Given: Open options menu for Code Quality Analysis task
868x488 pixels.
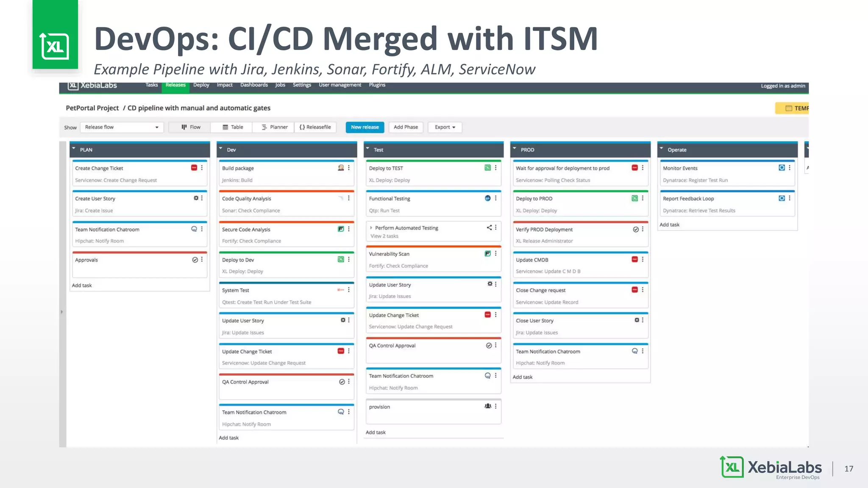Looking at the screenshot, I should click(349, 198).
